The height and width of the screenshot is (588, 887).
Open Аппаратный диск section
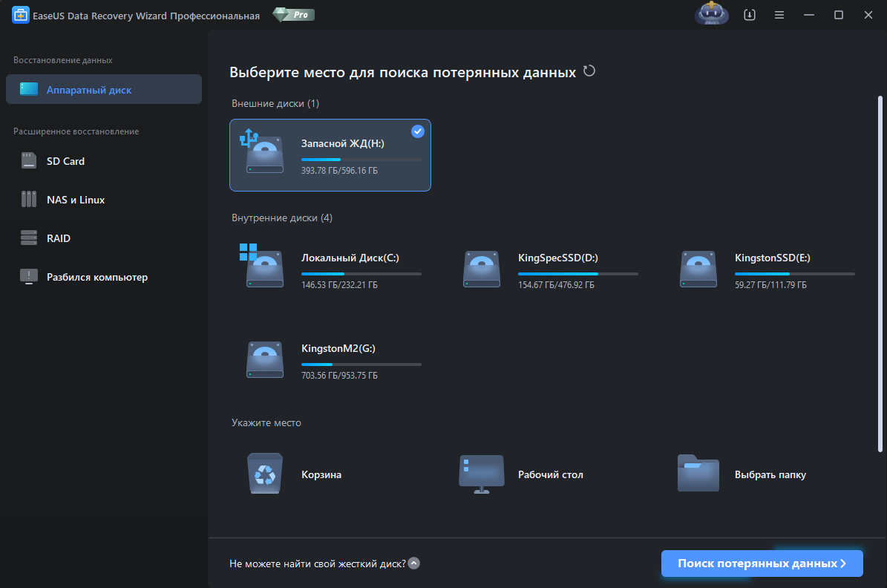coord(103,89)
